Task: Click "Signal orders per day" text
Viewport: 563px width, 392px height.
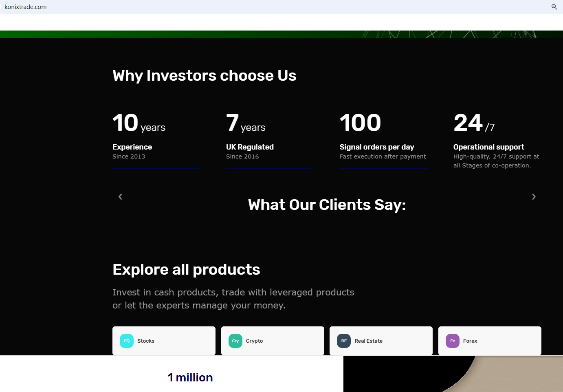Action: [x=377, y=147]
